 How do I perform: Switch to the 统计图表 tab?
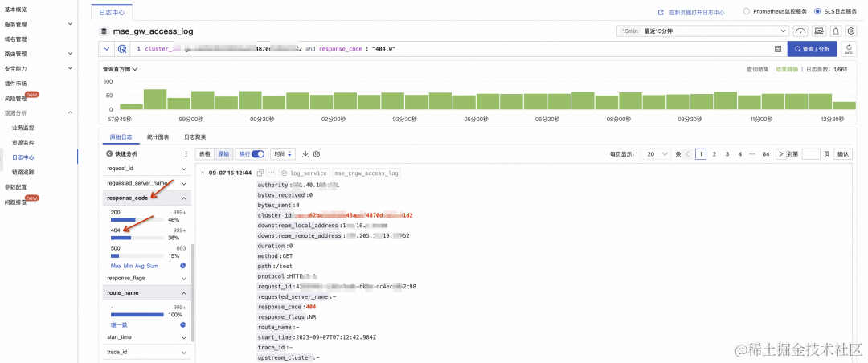[158, 137]
